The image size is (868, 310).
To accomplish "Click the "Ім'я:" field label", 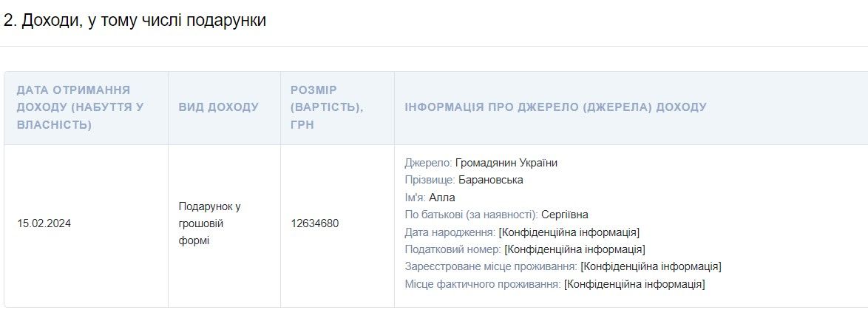I will coord(415,198).
